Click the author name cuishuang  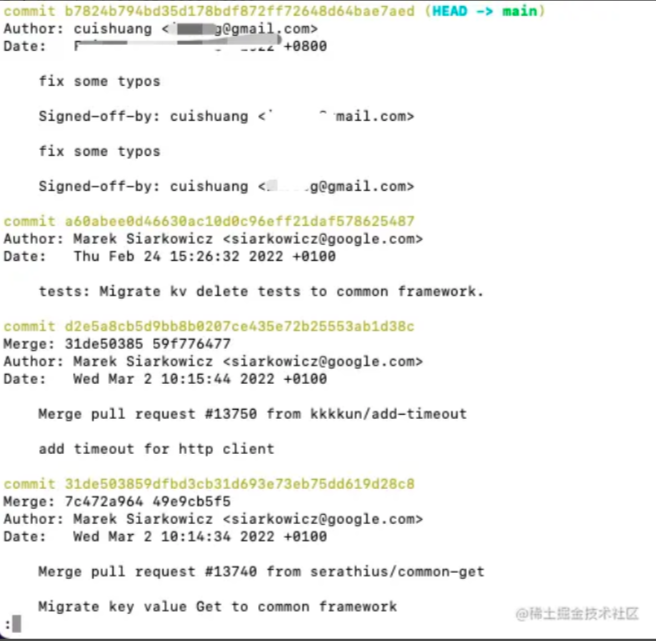click(113, 29)
